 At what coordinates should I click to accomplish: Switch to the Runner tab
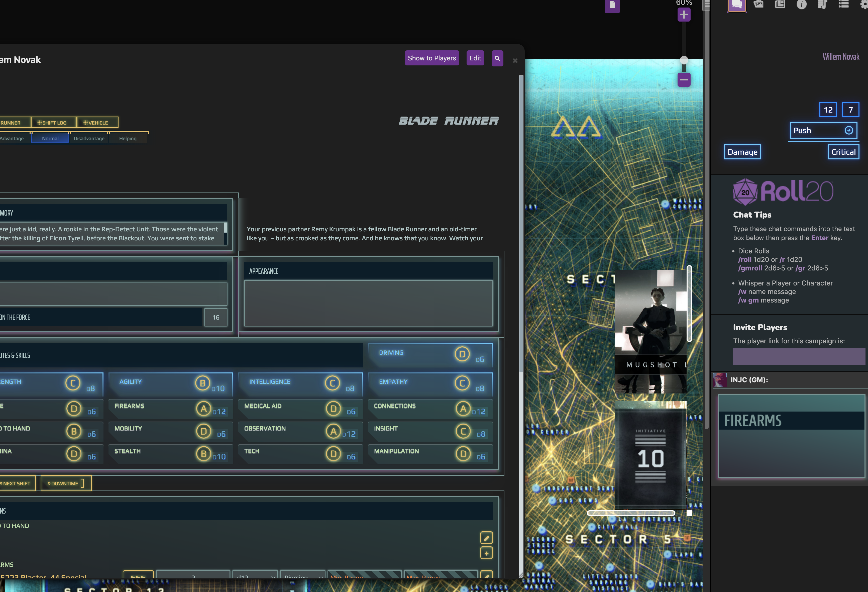point(15,123)
